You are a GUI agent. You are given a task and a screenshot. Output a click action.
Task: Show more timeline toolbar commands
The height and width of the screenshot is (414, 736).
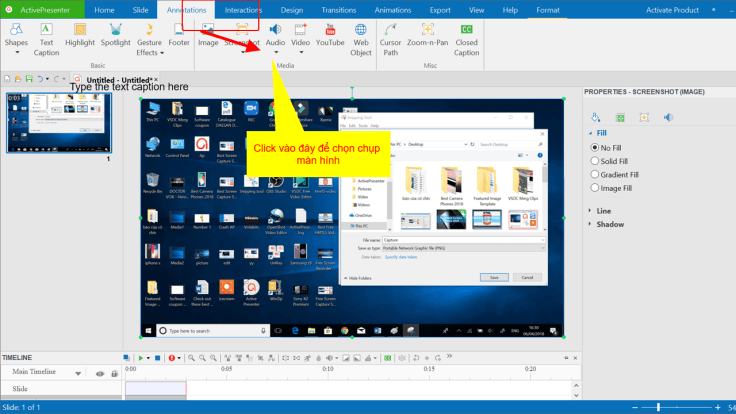click(x=449, y=357)
